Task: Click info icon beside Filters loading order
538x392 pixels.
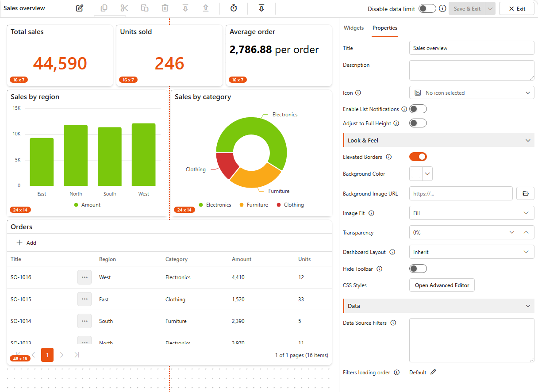Action: pos(396,373)
